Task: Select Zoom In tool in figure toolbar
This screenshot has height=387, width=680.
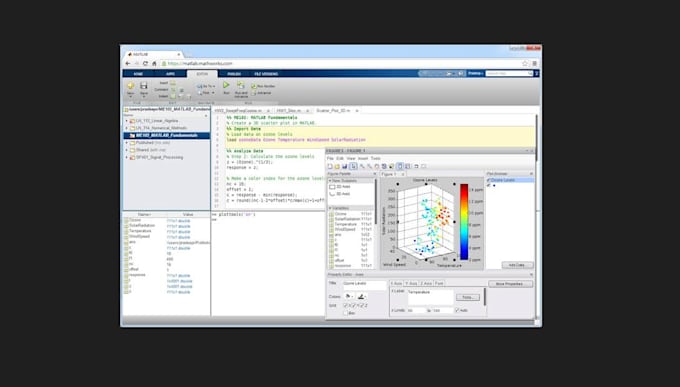Action: pos(362,166)
